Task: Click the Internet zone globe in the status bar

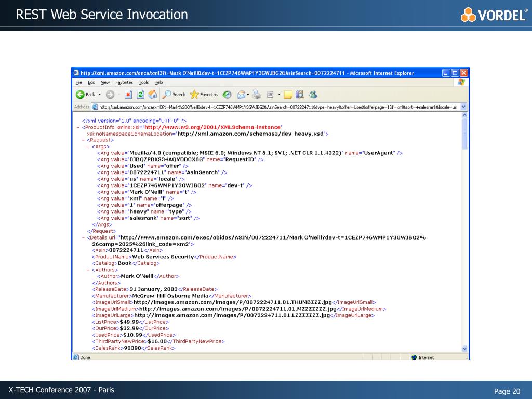Action: pos(414,357)
